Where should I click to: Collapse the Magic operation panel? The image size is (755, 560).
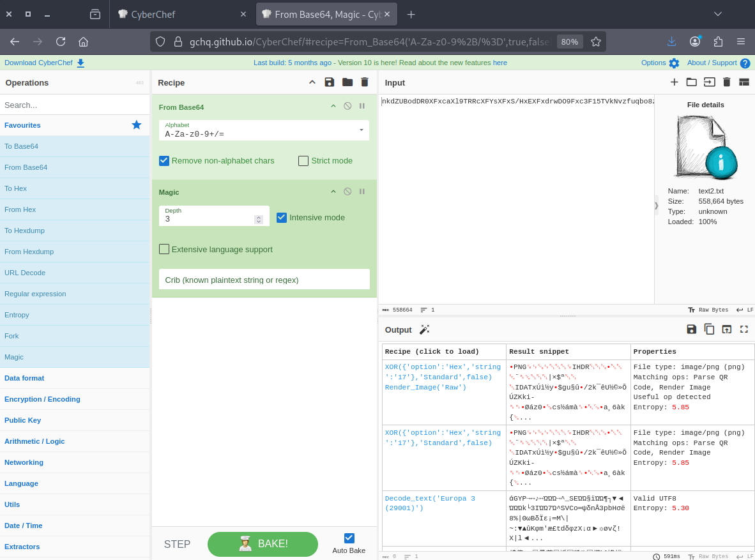(x=333, y=192)
